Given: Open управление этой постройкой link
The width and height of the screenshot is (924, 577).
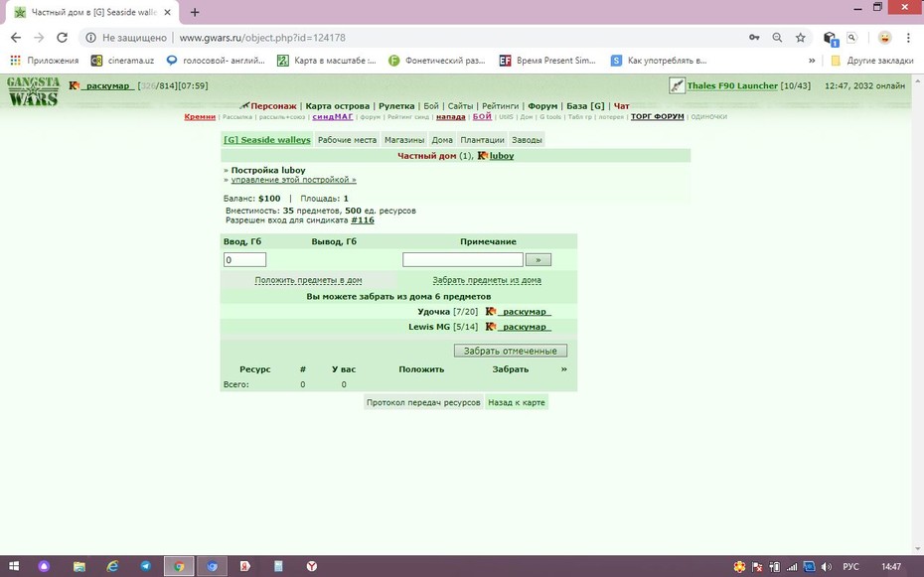Looking at the screenshot, I should click(x=293, y=180).
